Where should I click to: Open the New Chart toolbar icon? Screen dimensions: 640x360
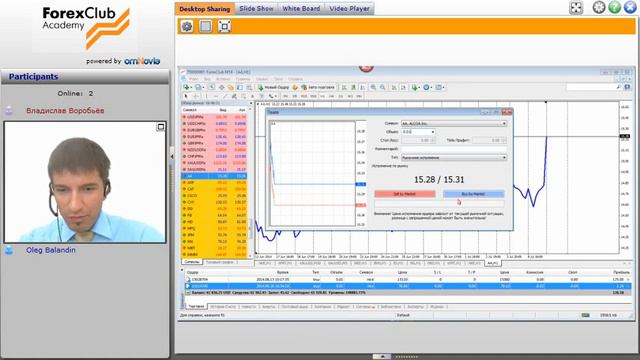coord(186,87)
